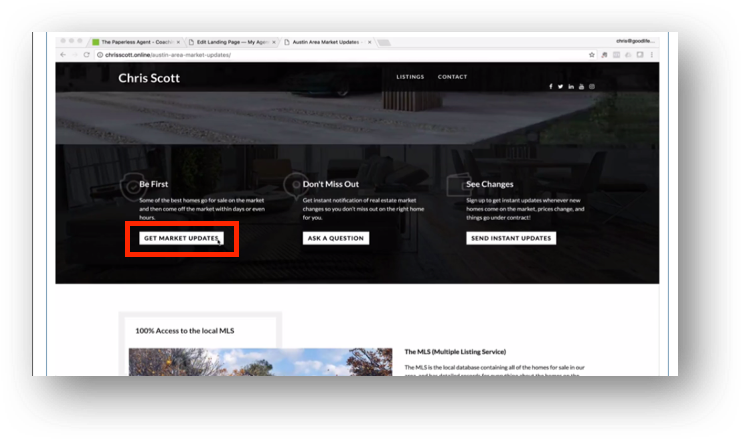
Task: Open the Chrome three-dot menu
Action: [652, 55]
